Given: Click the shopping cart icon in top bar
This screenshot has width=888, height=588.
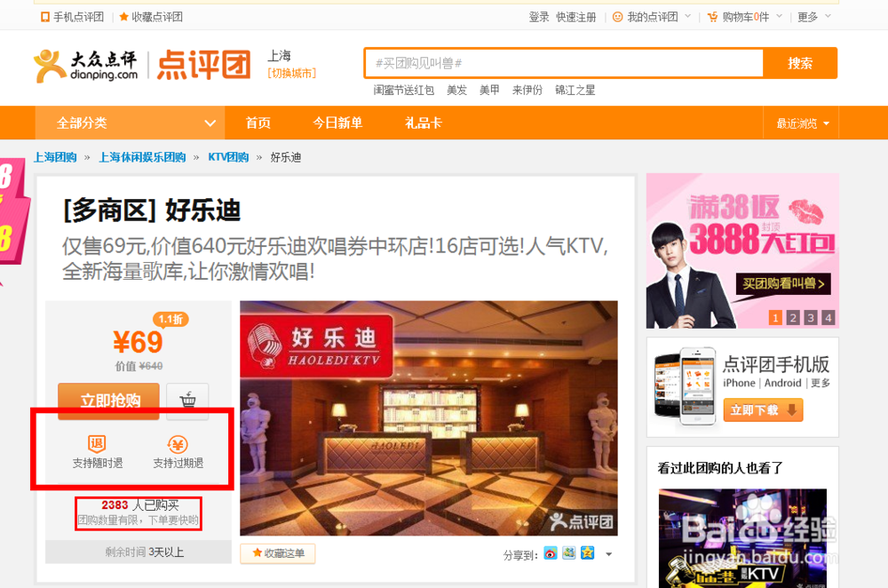Looking at the screenshot, I should click(x=712, y=17).
